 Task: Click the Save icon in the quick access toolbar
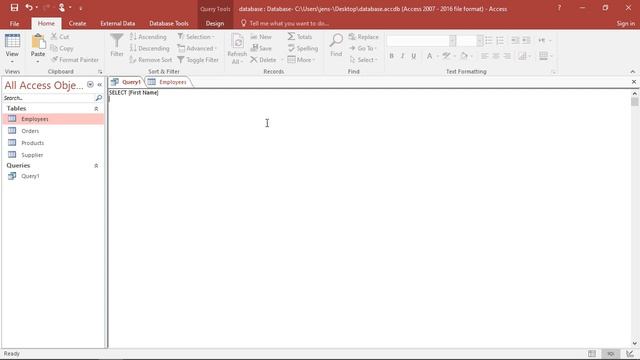(14, 8)
